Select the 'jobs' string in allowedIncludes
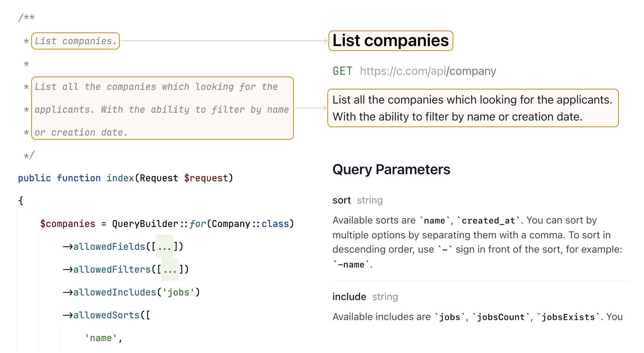 (x=178, y=292)
